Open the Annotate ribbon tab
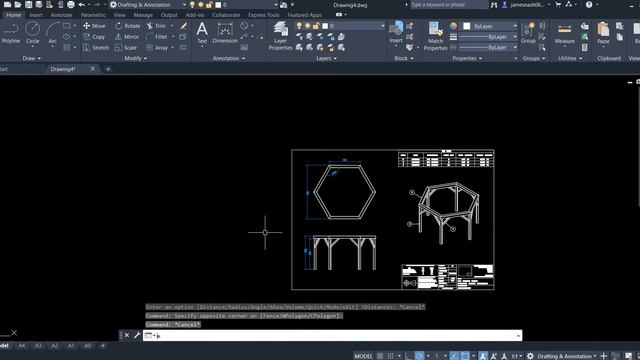This screenshot has width=640, height=360. pyautogui.click(x=61, y=15)
